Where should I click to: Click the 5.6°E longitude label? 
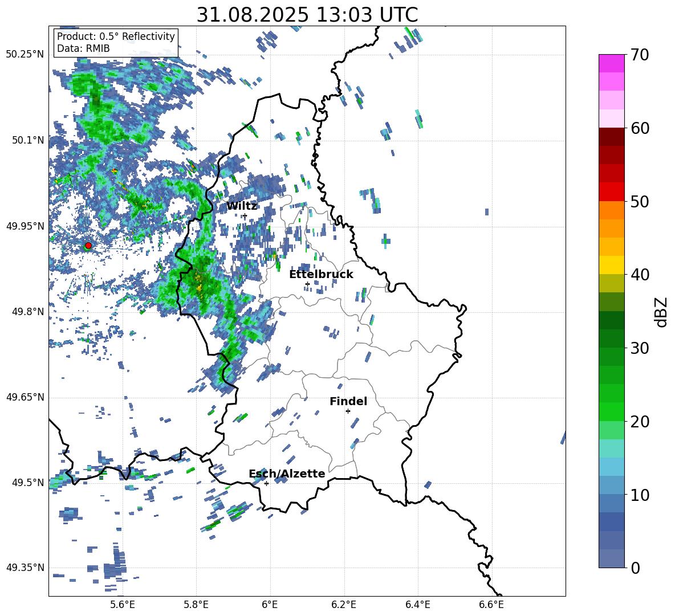123,605
